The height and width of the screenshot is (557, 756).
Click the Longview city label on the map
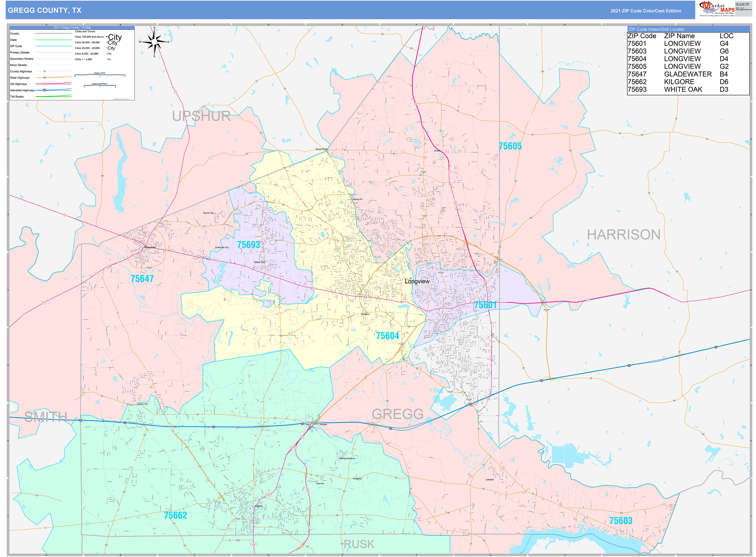tap(417, 281)
